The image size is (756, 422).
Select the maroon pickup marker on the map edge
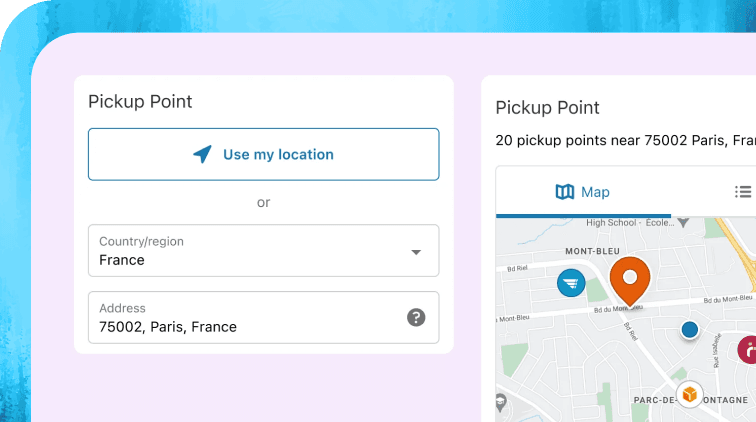point(748,349)
